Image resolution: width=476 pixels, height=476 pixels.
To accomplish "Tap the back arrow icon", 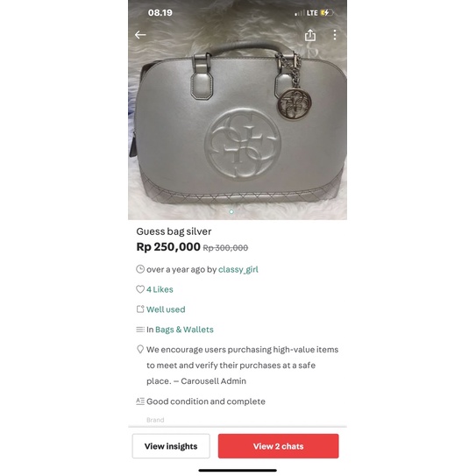I will tap(140, 35).
